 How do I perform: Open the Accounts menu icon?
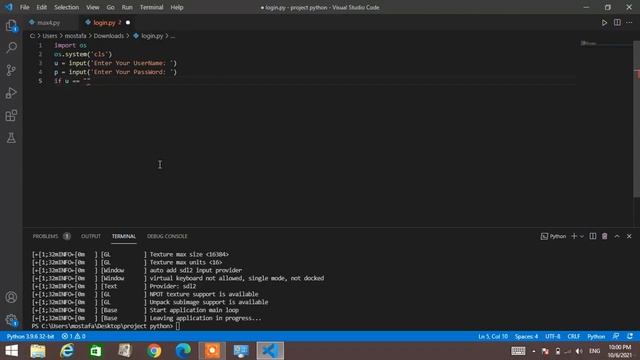coord(11,297)
